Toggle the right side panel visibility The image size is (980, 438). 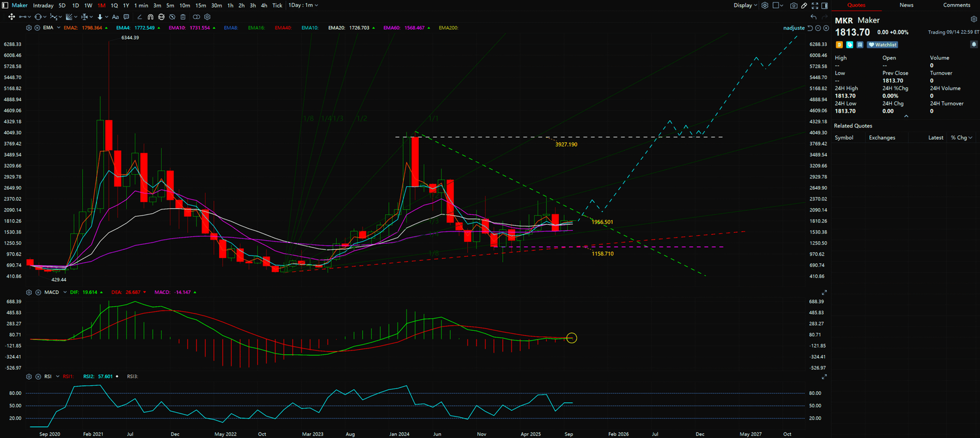[824, 6]
